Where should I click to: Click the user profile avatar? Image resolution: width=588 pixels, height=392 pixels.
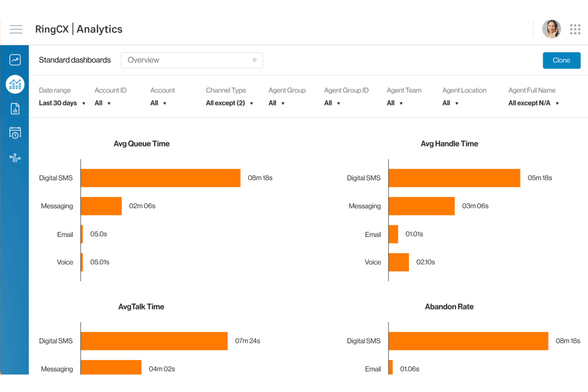551,29
